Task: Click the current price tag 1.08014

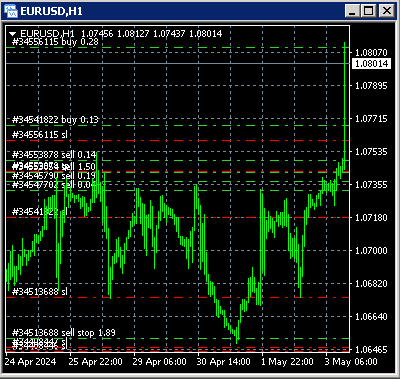Action: point(371,63)
